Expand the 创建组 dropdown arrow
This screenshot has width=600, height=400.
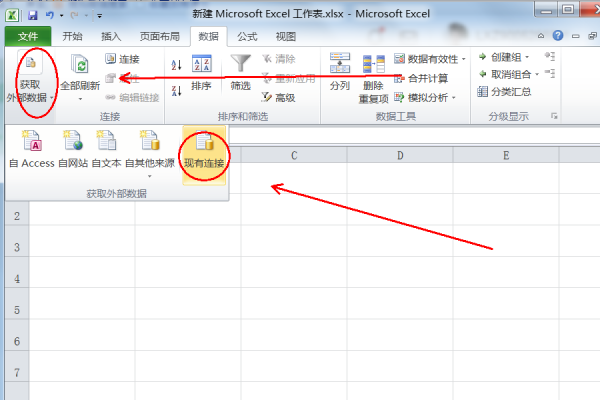coord(527,57)
